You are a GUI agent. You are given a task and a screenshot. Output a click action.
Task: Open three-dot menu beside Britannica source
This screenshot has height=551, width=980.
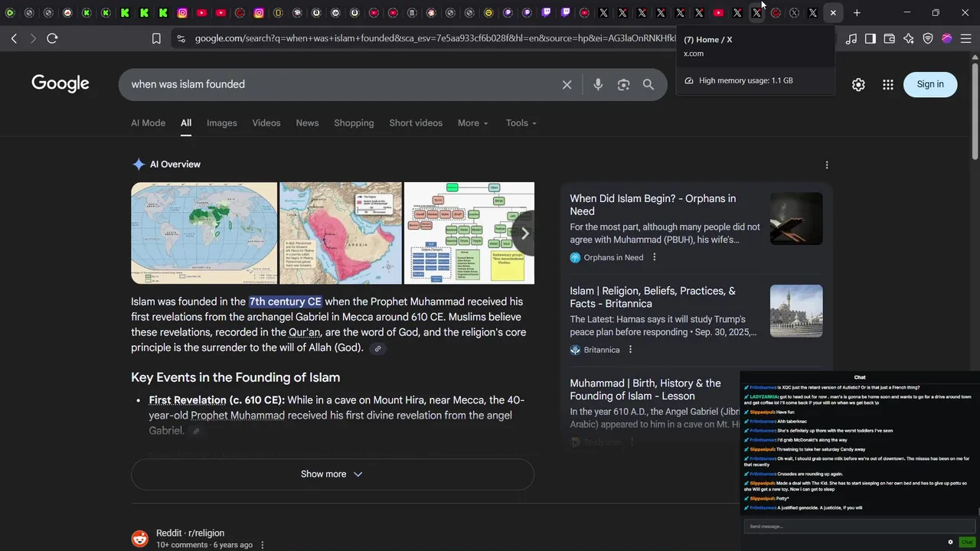(x=630, y=350)
